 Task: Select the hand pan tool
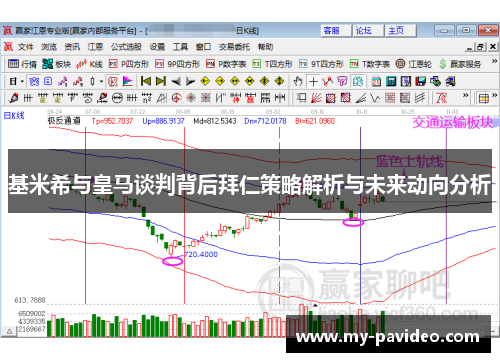[x=298, y=81]
